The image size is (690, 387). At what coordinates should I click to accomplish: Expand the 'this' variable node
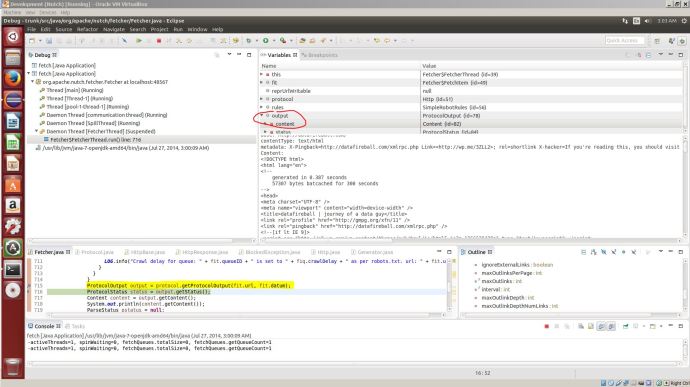point(262,74)
